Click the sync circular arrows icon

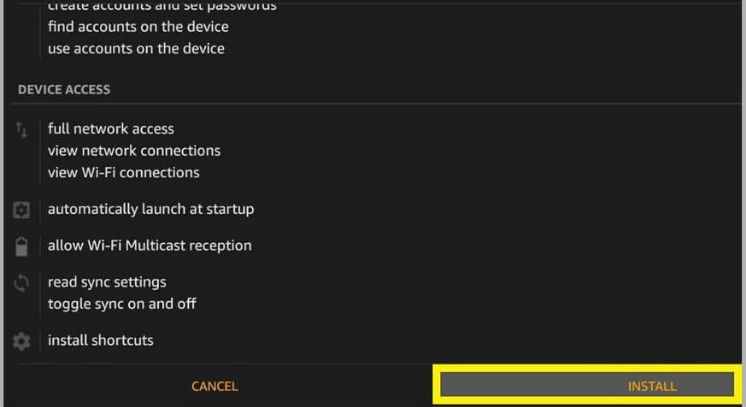tap(21, 283)
